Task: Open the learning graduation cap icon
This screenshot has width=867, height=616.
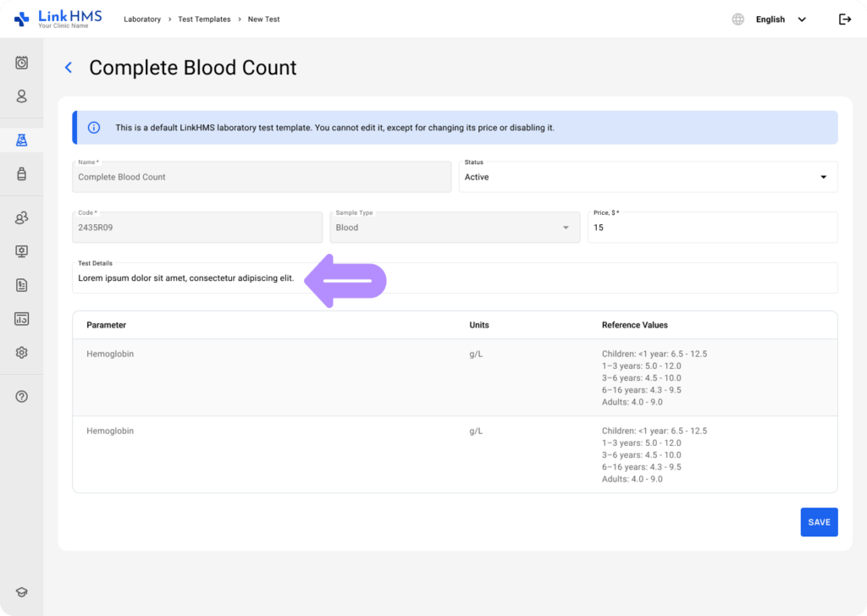Action: (20, 591)
